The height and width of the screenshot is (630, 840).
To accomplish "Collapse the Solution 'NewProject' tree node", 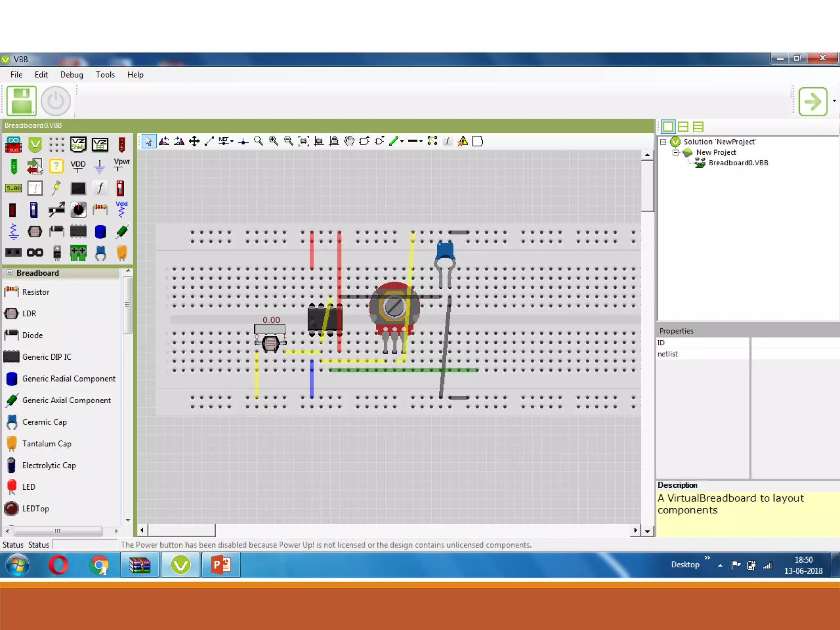I will pos(663,142).
